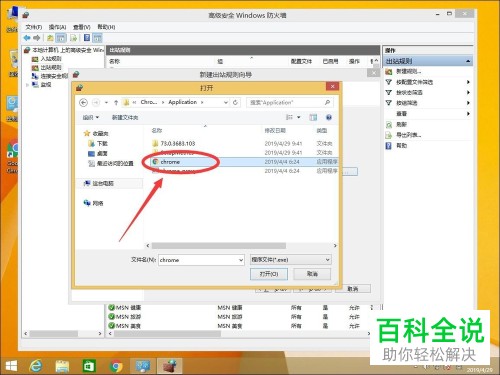The image size is (500, 375).
Task: Refresh the Application folder in Open dialog
Action: [235, 102]
